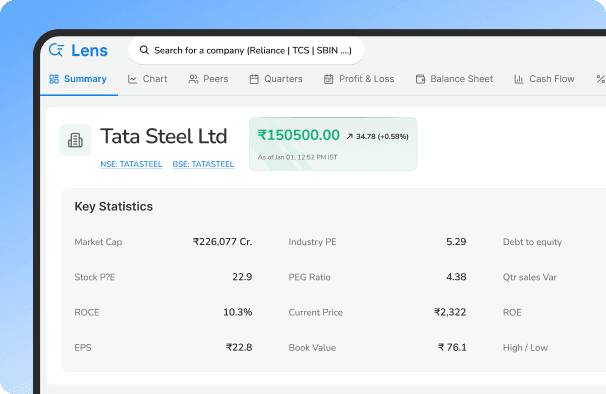Open the Cash Flow tab
This screenshot has width=606, height=394.
(x=544, y=79)
